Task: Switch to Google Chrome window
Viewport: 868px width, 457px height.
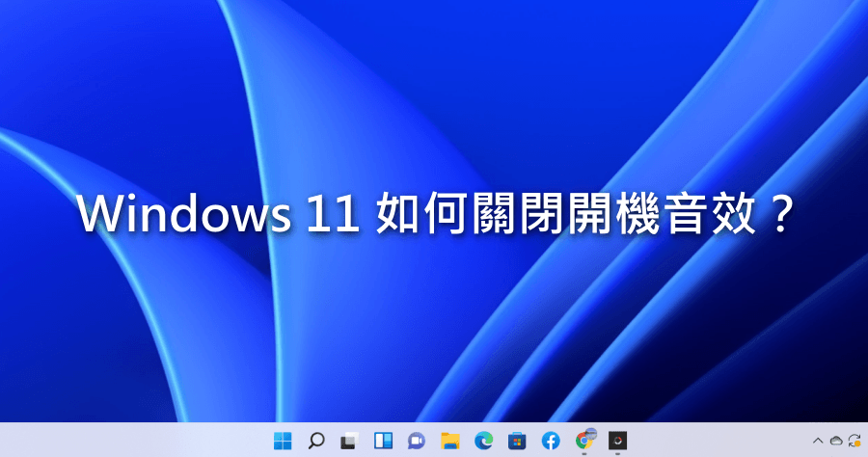Action: (584, 440)
